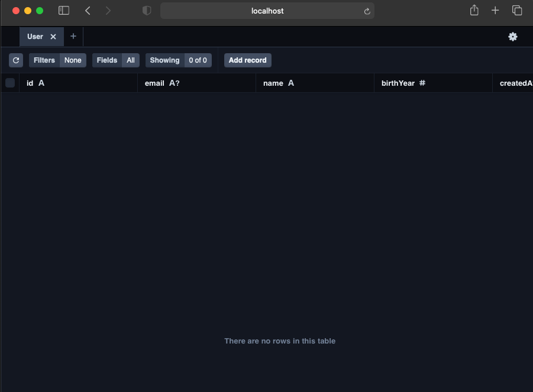
Task: Open the Prisma Studio settings gear
Action: (x=512, y=37)
